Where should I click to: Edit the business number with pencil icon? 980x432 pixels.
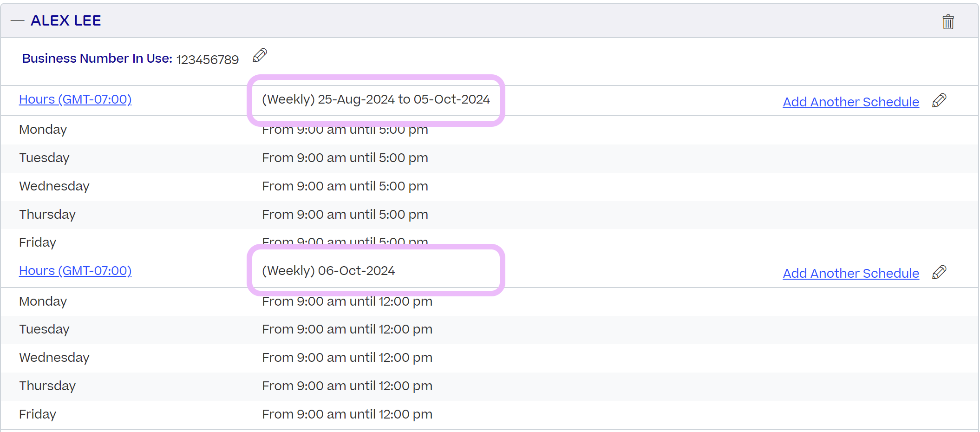click(x=260, y=56)
